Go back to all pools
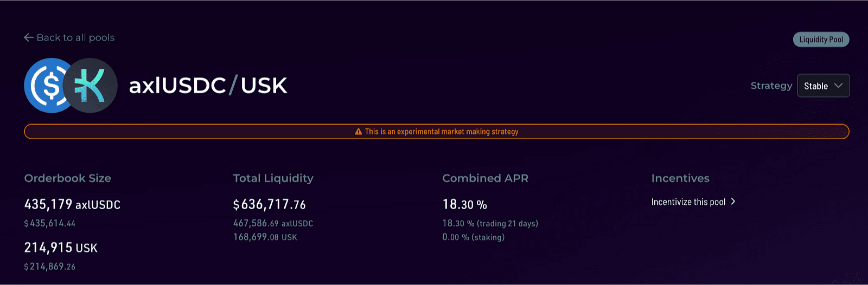The width and height of the screenshot is (868, 285). click(69, 37)
